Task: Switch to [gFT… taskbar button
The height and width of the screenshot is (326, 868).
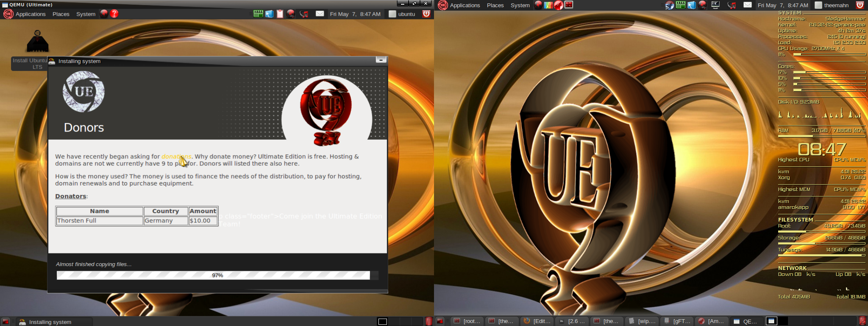Action: pos(677,321)
